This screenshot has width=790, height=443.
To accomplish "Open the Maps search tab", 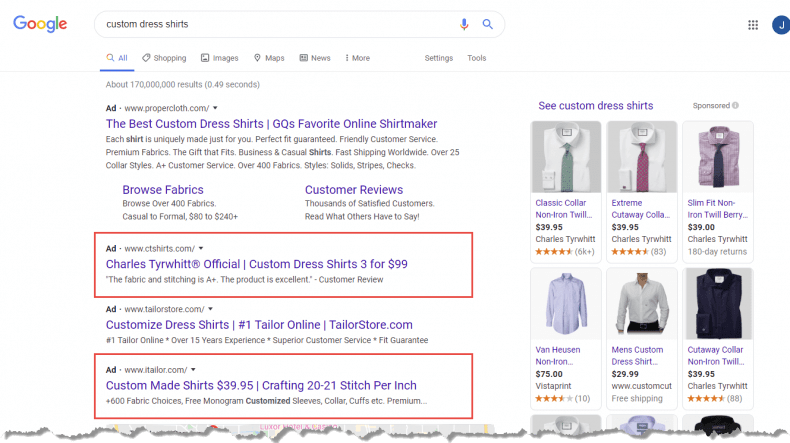I will [269, 58].
